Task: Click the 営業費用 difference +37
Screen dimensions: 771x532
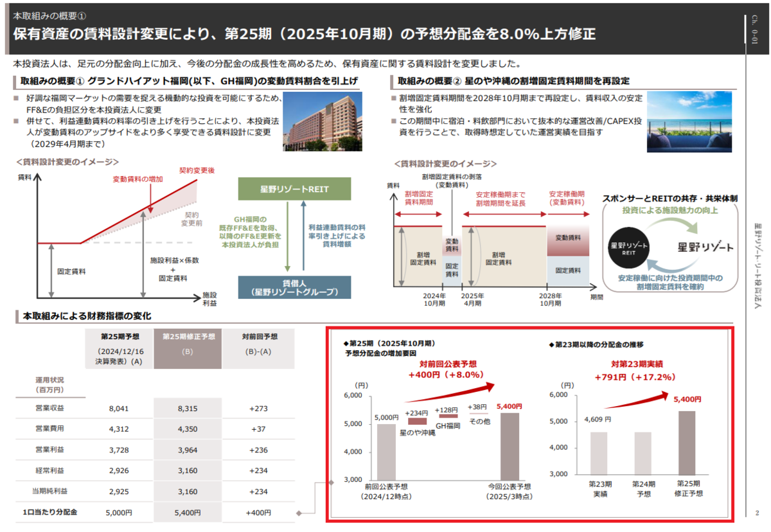Action: pyautogui.click(x=258, y=428)
